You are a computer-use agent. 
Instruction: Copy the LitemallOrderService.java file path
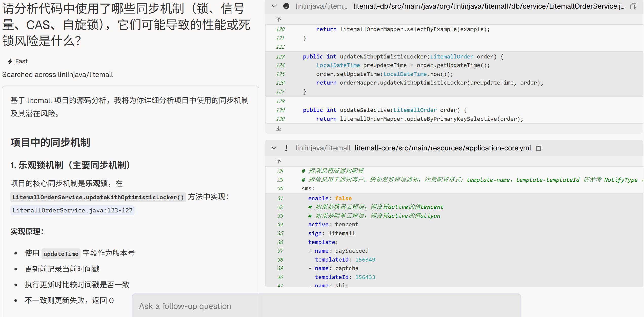pos(633,6)
